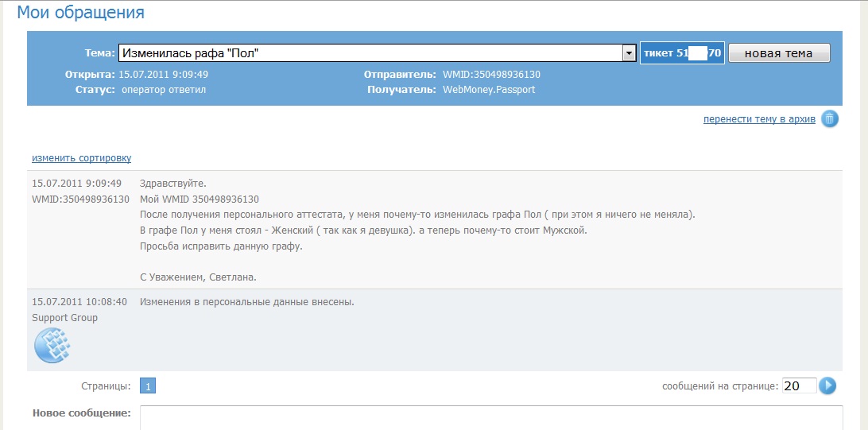Click the 'Отправитель:' label
This screenshot has height=430, width=868.
click(x=401, y=75)
